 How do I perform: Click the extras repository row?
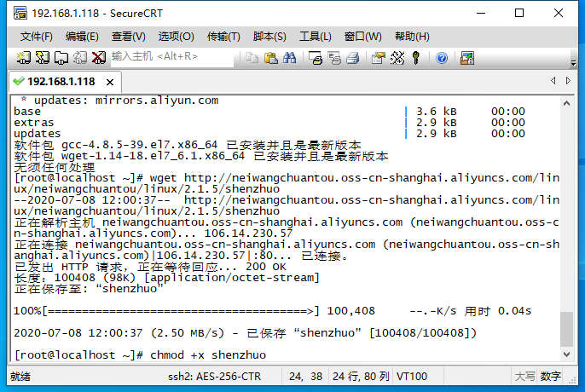click(x=269, y=123)
